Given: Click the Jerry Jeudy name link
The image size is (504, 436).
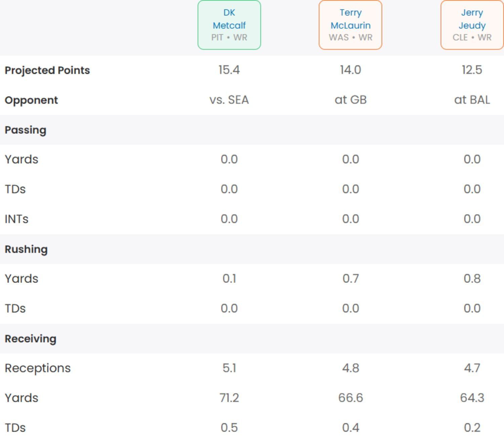Looking at the screenshot, I should coord(472,19).
